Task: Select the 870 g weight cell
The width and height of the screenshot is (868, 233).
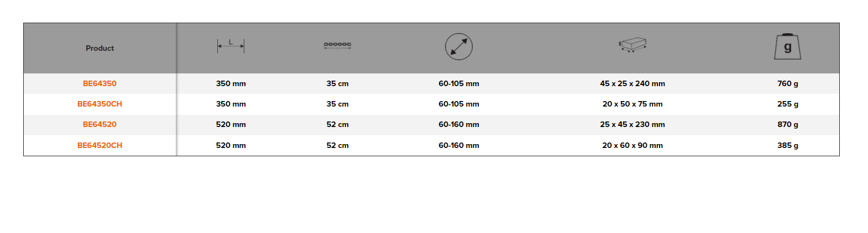Action: pyautogui.click(x=787, y=124)
